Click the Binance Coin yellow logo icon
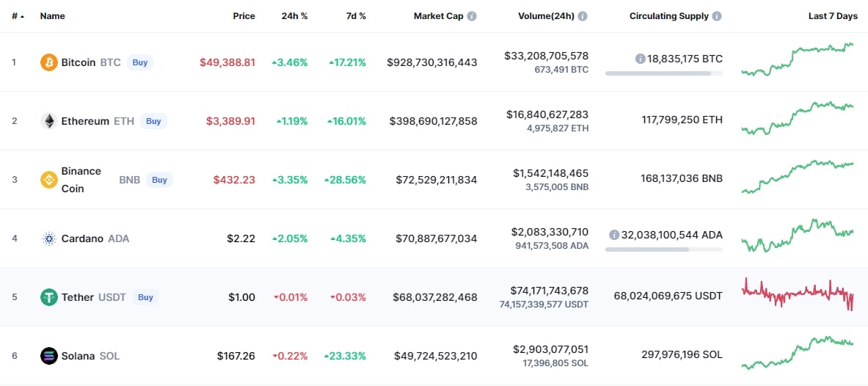868x386 pixels. click(48, 180)
